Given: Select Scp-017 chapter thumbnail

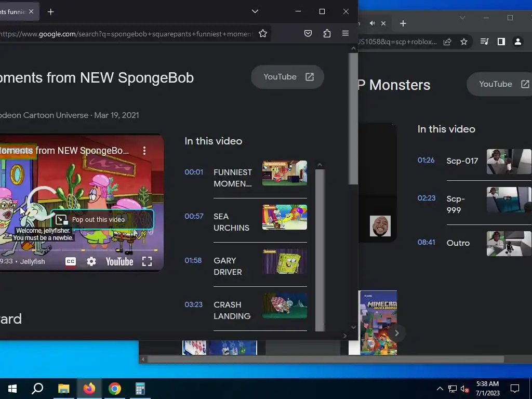Looking at the screenshot, I should [x=509, y=162].
